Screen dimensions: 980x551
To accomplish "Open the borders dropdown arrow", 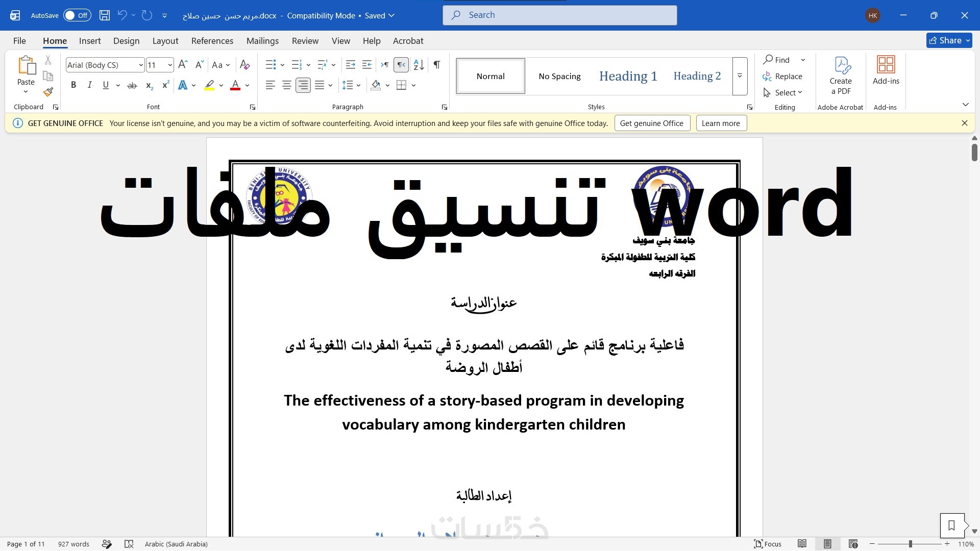I will click(414, 85).
